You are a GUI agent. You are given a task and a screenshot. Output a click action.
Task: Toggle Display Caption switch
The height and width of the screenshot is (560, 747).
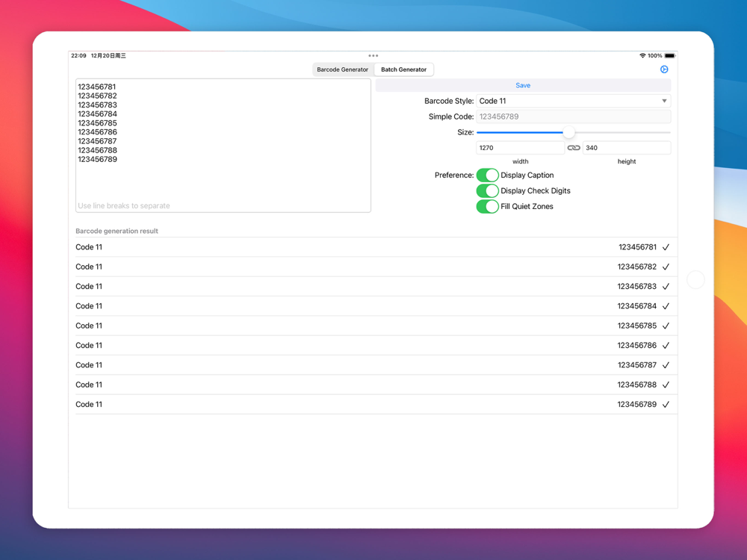point(487,175)
